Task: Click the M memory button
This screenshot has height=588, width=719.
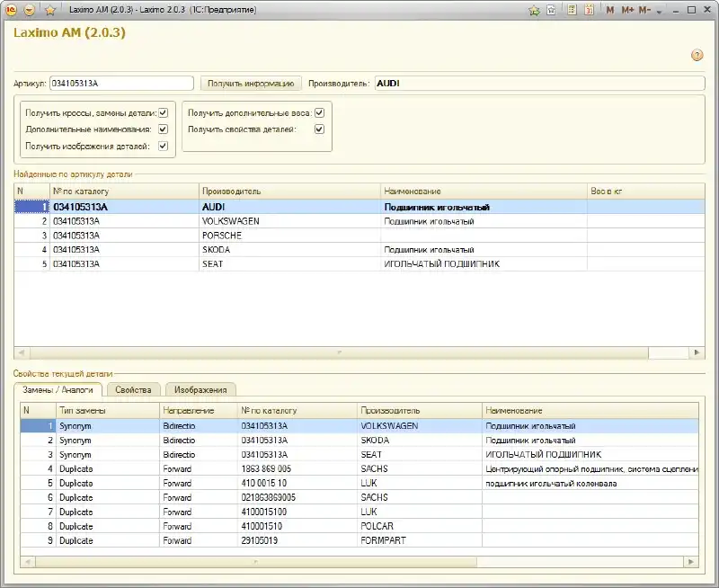Action: pos(610,10)
